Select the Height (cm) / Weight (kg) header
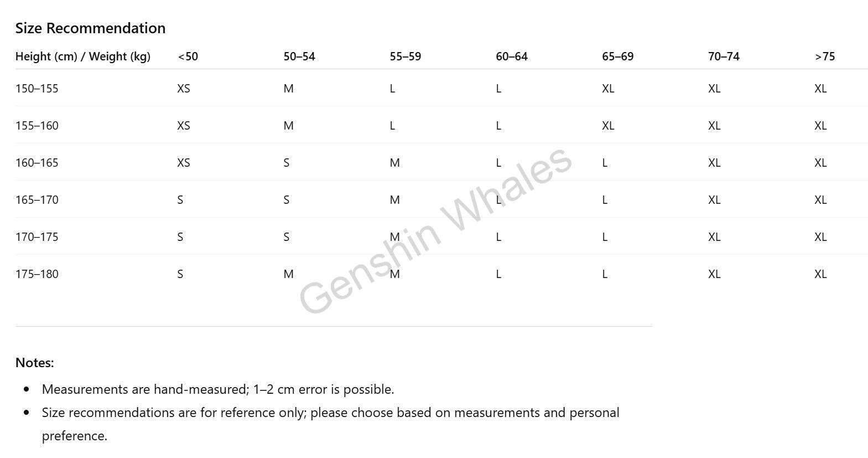The image size is (868, 458). (x=83, y=56)
